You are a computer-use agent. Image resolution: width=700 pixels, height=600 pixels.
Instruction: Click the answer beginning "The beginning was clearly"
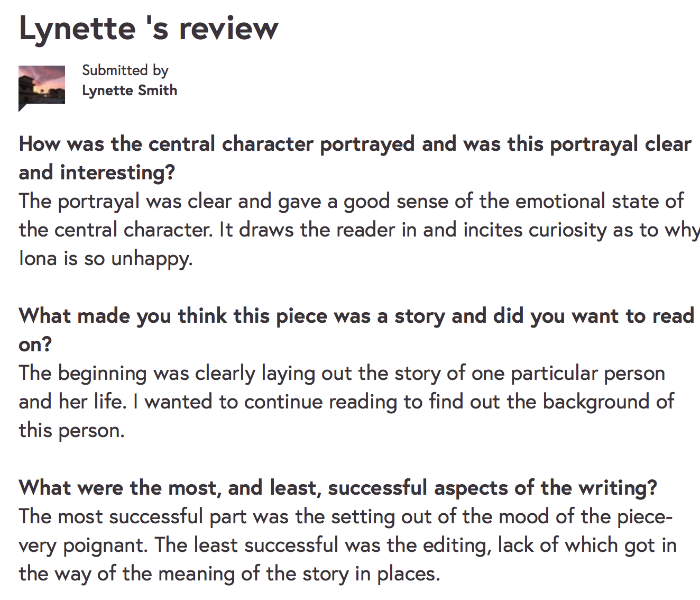[346, 402]
